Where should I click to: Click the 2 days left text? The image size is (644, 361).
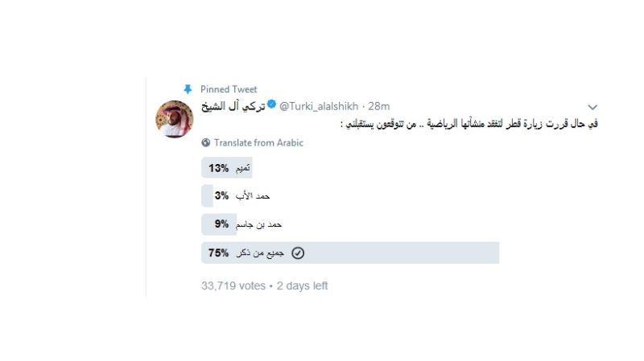pos(302,285)
